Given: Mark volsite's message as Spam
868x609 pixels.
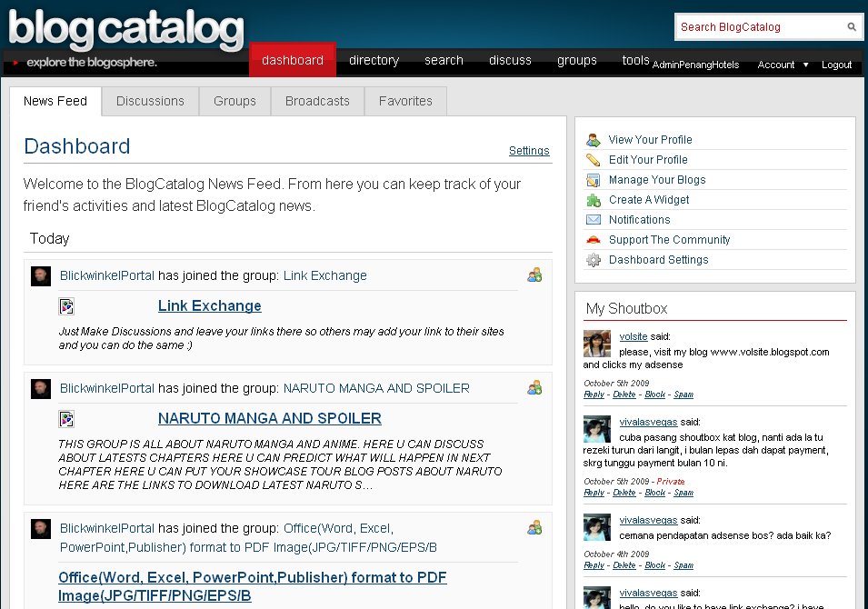Looking at the screenshot, I should tap(683, 394).
